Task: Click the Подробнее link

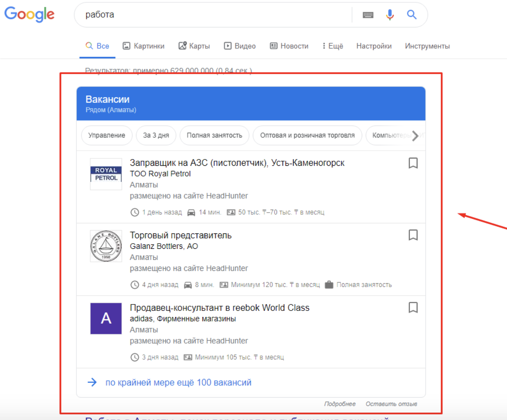Action: click(x=340, y=404)
